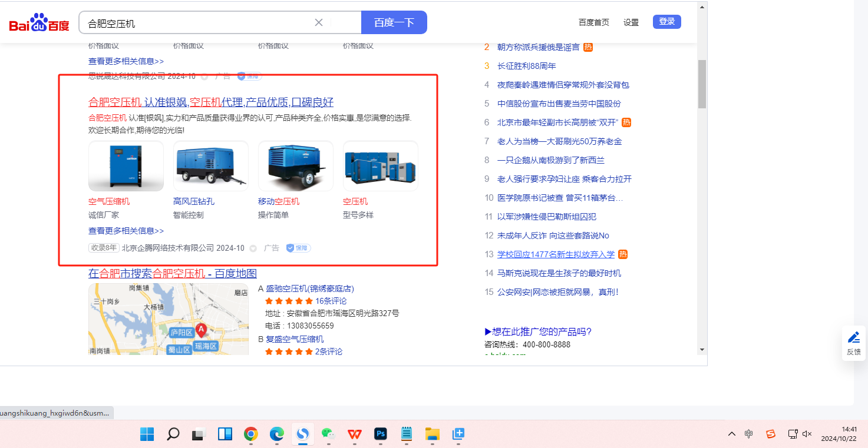Toggle the muted volume icon in system tray
This screenshot has height=448, width=868.
click(807, 434)
